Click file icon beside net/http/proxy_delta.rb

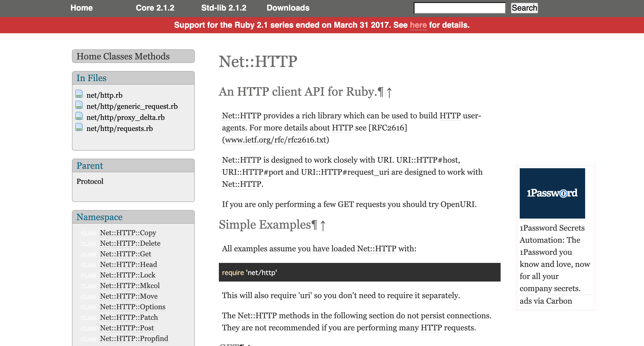(79, 116)
